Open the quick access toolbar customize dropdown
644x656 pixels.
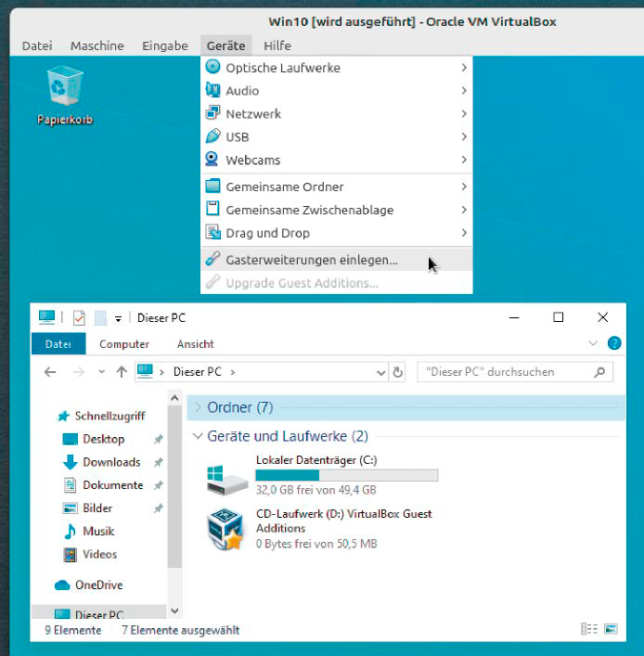(x=119, y=319)
